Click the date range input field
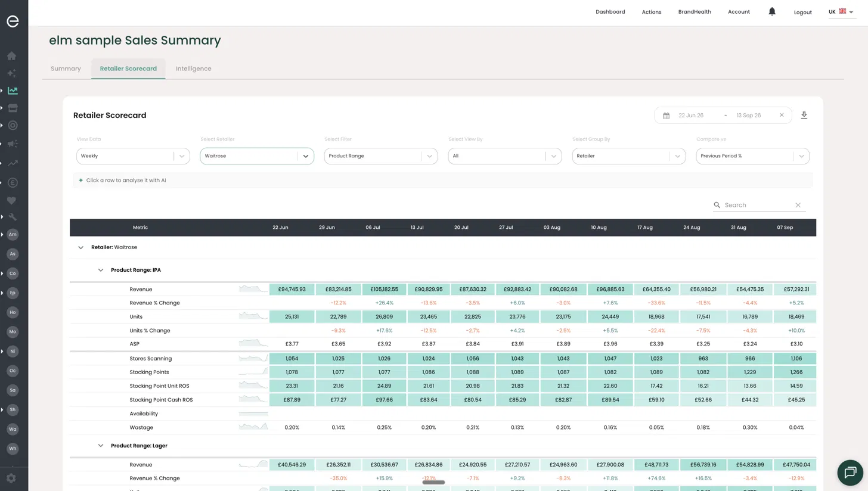The height and width of the screenshot is (491, 868). (x=723, y=115)
